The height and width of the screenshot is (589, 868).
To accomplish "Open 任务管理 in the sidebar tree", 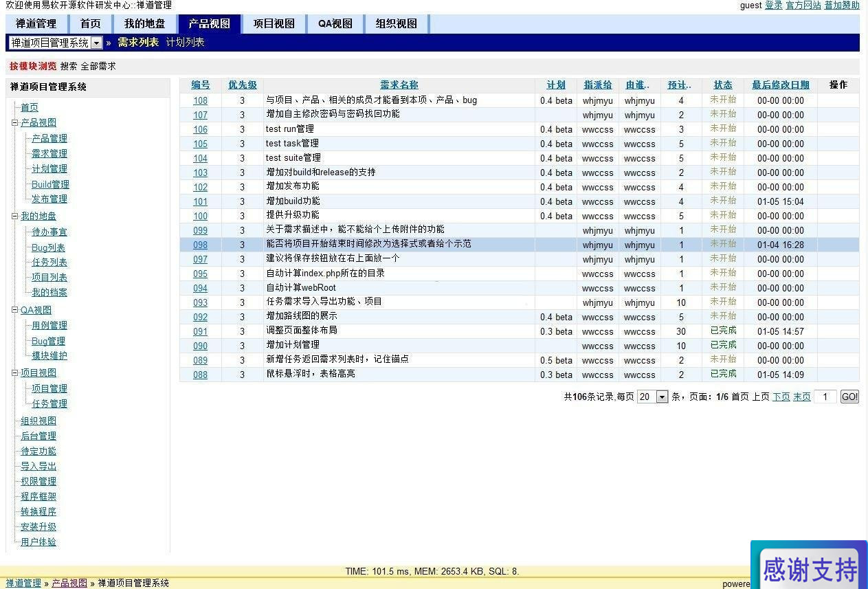I will [x=49, y=404].
